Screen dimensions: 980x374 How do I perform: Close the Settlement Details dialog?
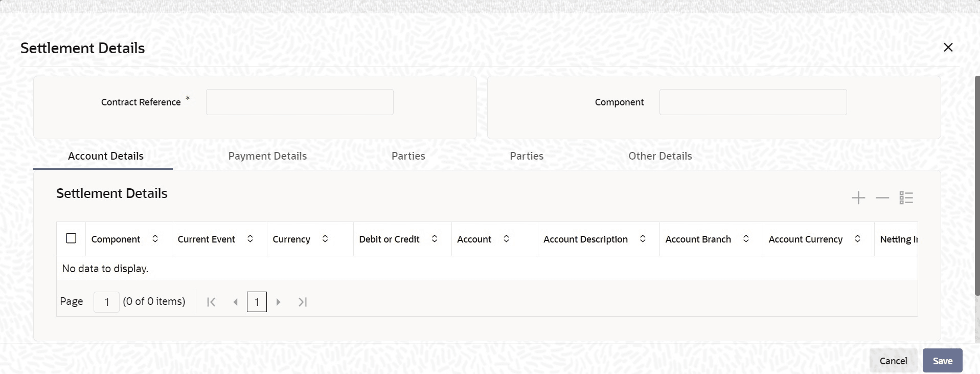coord(948,48)
